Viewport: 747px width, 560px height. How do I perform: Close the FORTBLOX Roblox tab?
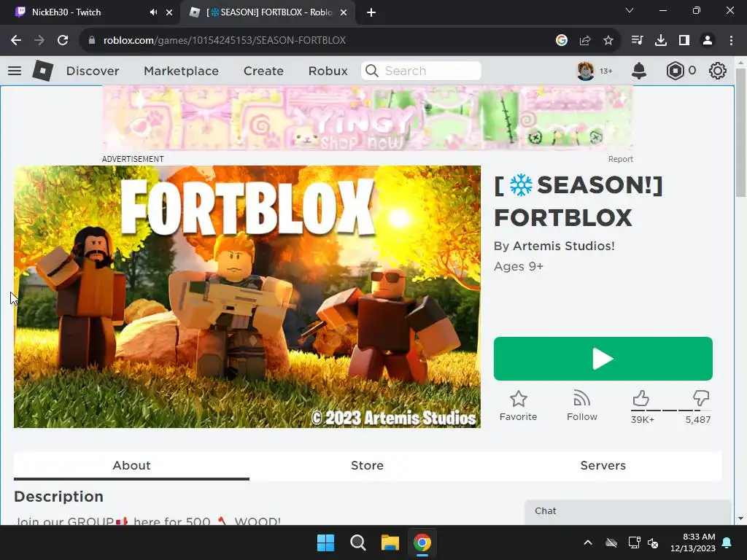click(344, 12)
